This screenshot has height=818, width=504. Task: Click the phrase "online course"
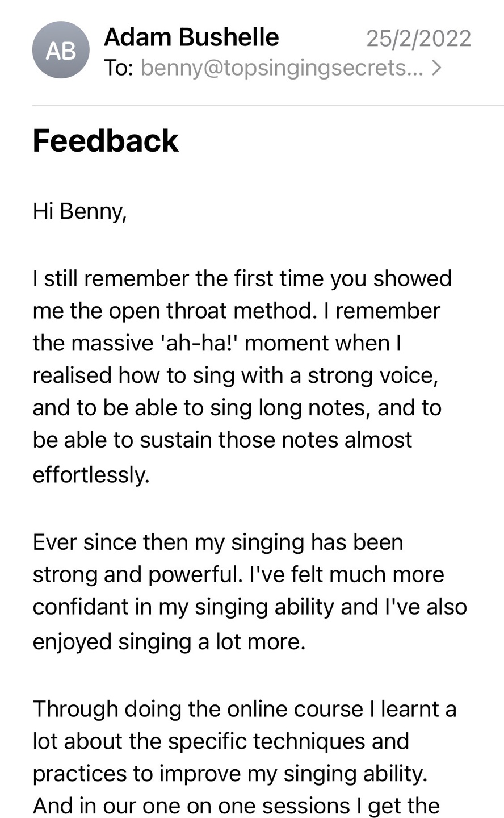pyautogui.click(x=295, y=709)
